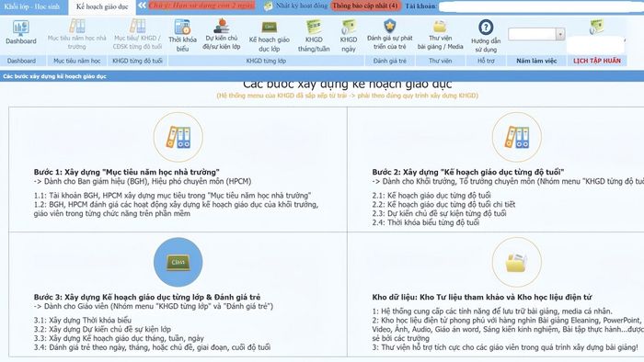Open Kế hoạch giáo dục lớp icon

(x=269, y=27)
